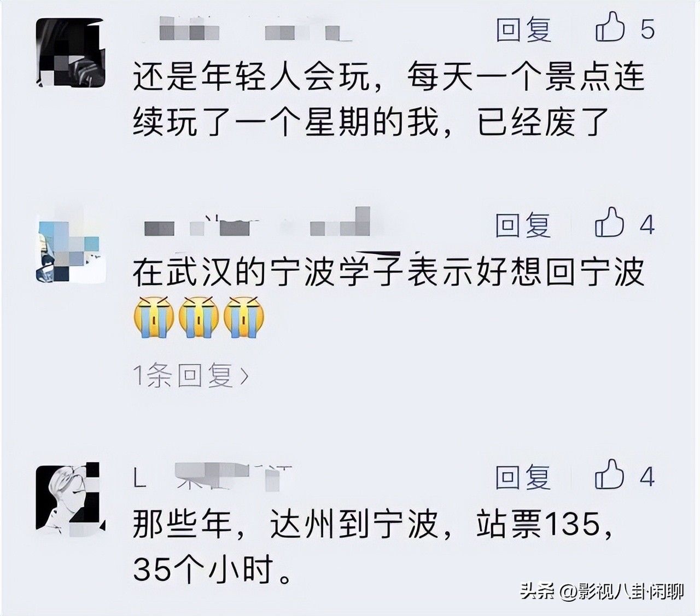Open second commenter's blue pixelated avatar
The width and height of the screenshot is (700, 616).
pyautogui.click(x=71, y=249)
